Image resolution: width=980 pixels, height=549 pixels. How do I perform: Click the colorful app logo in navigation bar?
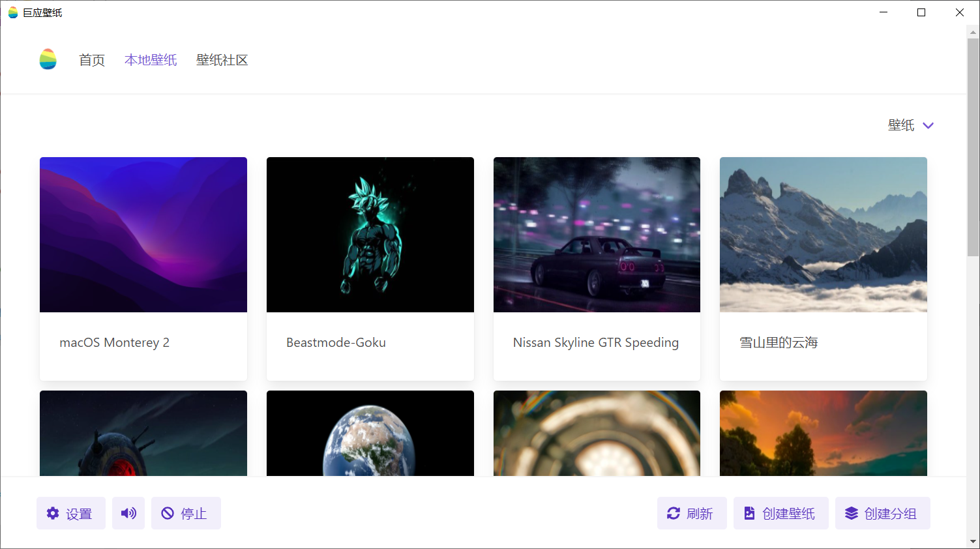[48, 59]
